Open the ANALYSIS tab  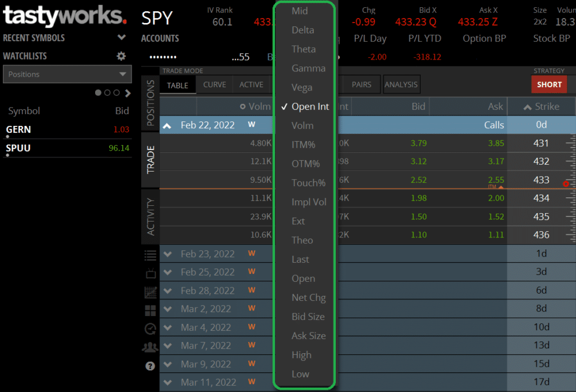click(x=401, y=85)
